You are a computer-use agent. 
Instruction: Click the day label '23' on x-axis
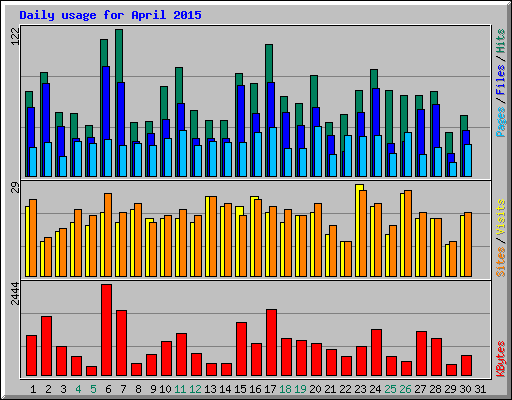click(360, 389)
